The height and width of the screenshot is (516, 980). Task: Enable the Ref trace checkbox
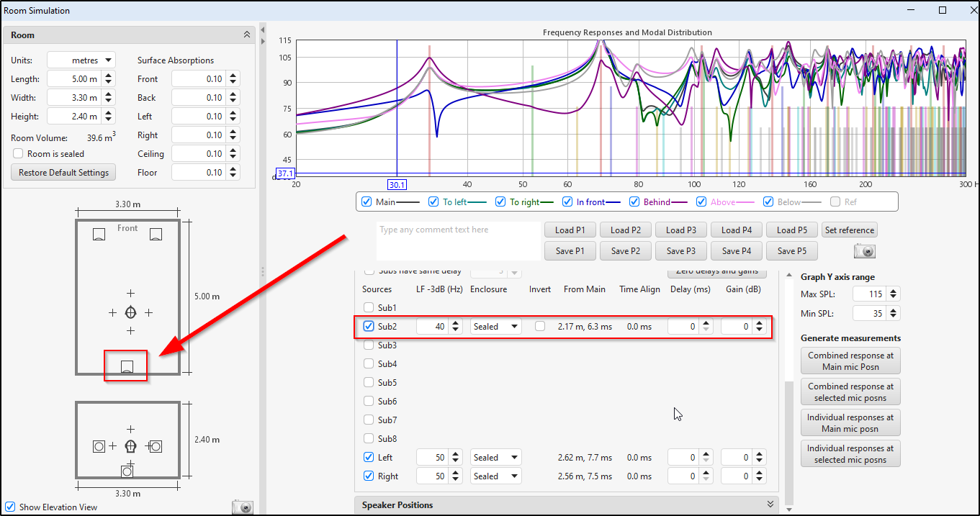[x=835, y=202]
